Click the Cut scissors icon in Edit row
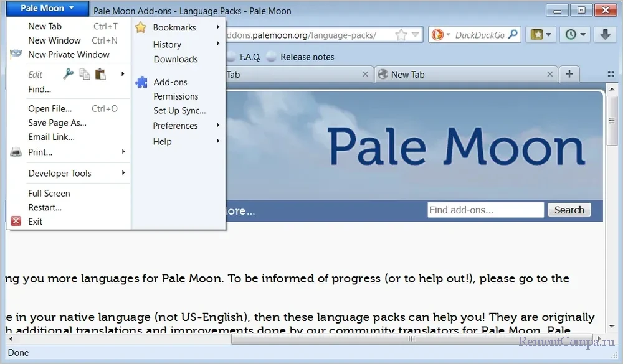The width and height of the screenshot is (623, 364). 69,74
